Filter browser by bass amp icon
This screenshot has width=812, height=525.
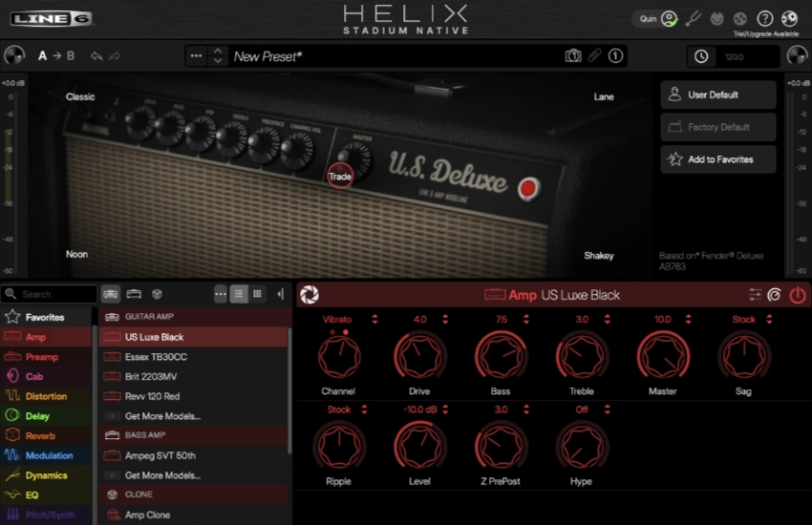pos(134,294)
